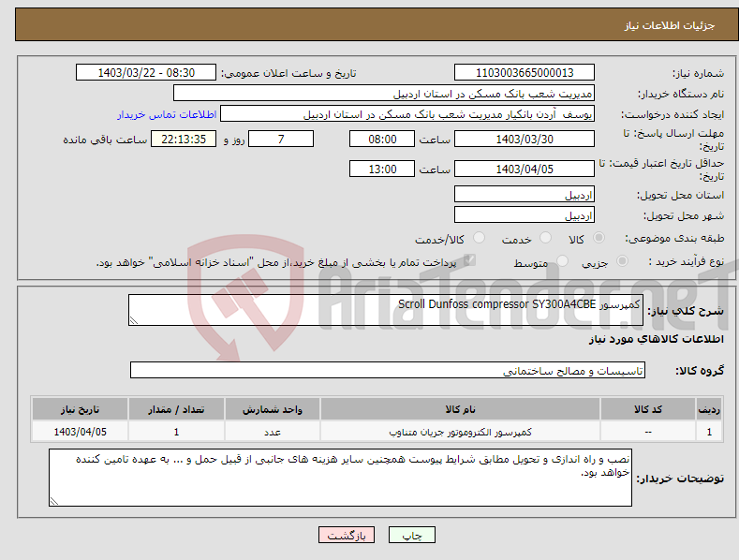Click the price validity date field 1403/04/05
Viewport: 739px width, 560px height.
tap(525, 169)
